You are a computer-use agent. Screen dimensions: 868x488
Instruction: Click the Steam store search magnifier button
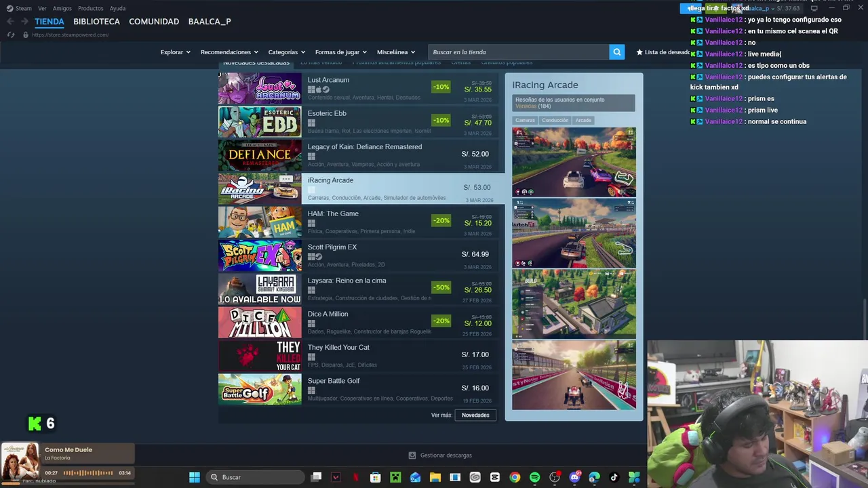click(616, 52)
